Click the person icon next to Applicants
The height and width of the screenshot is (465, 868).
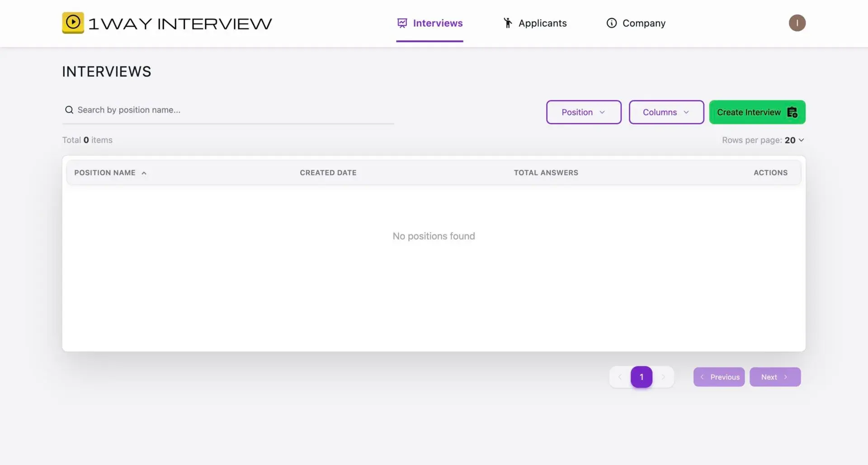(x=507, y=23)
